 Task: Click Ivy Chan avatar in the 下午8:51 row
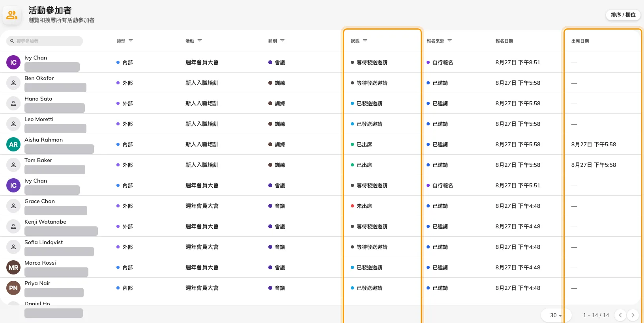coord(13,62)
